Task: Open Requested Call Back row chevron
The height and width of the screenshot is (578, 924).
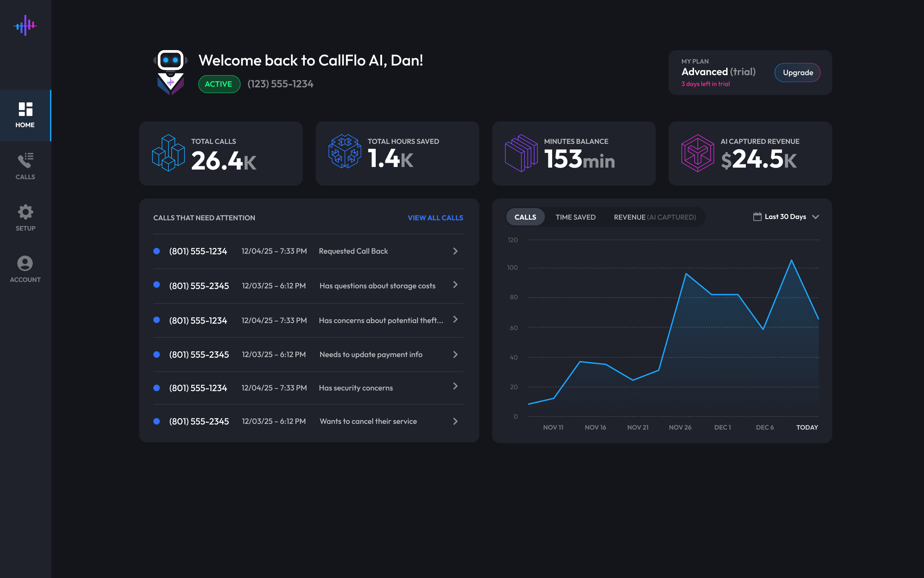Action: [x=455, y=251]
